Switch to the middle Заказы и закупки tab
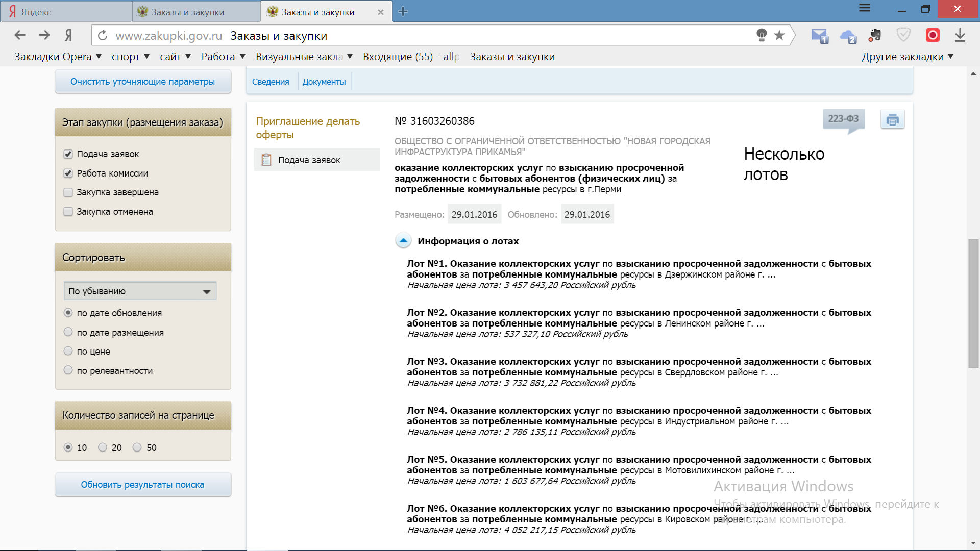This screenshot has height=551, width=980. click(x=197, y=12)
